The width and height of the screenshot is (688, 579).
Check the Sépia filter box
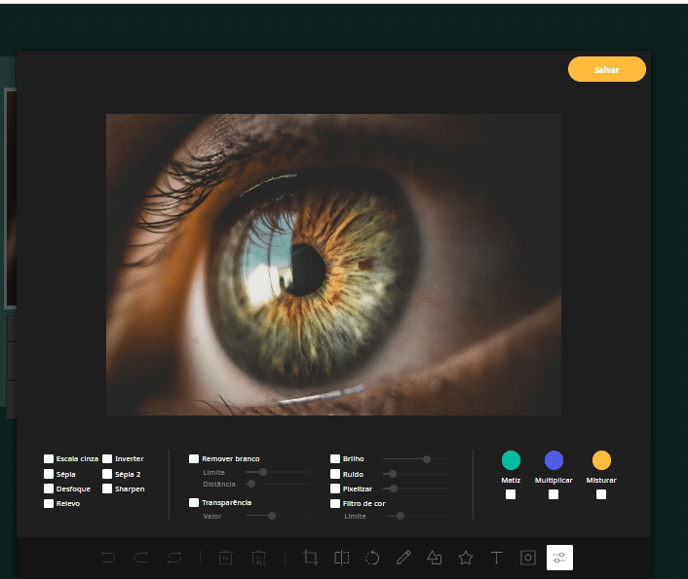49,474
